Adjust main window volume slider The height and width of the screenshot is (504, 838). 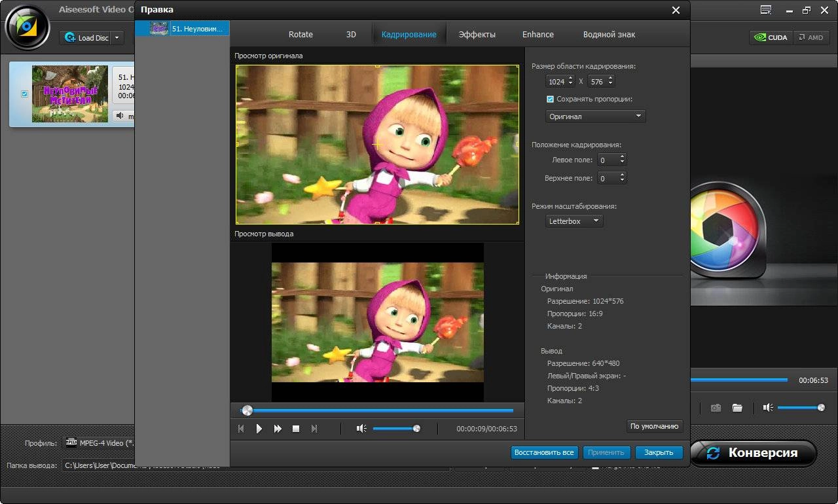pos(801,408)
